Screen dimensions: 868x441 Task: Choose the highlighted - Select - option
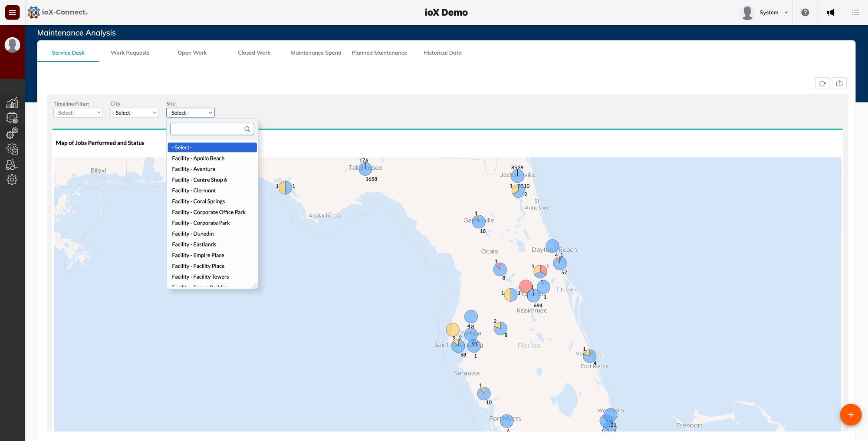[x=212, y=148]
